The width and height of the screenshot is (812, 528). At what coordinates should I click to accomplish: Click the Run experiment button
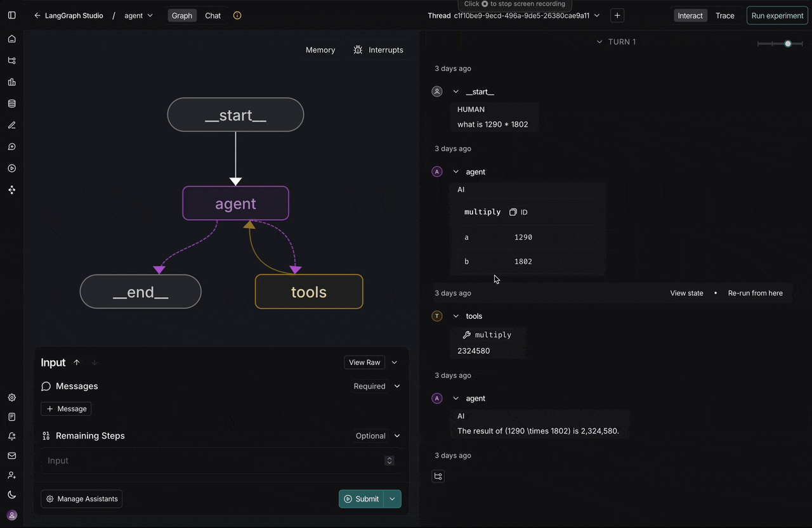point(776,15)
